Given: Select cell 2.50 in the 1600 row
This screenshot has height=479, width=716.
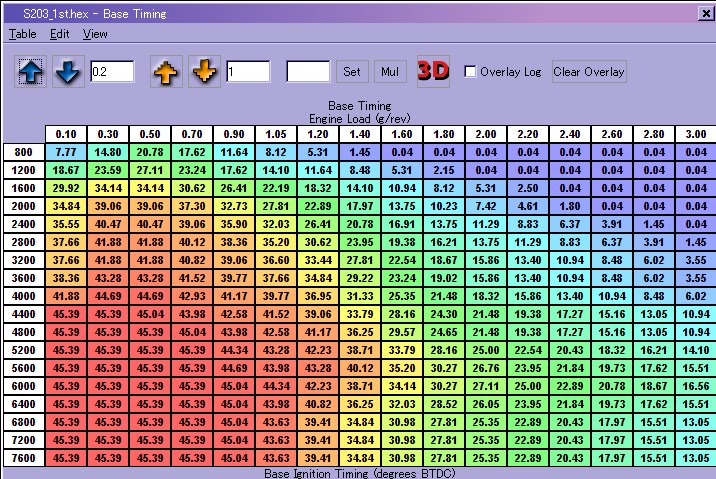Looking at the screenshot, I should tap(528, 188).
